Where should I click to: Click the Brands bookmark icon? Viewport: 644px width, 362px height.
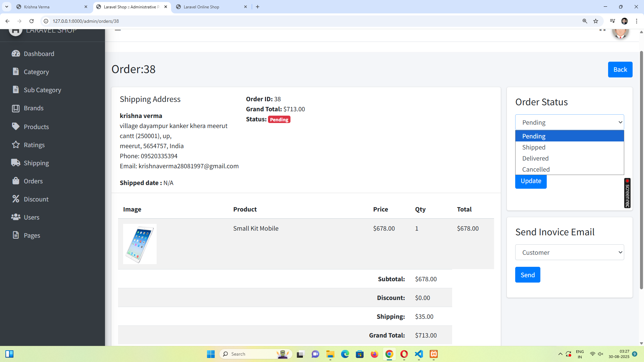pos(16,108)
